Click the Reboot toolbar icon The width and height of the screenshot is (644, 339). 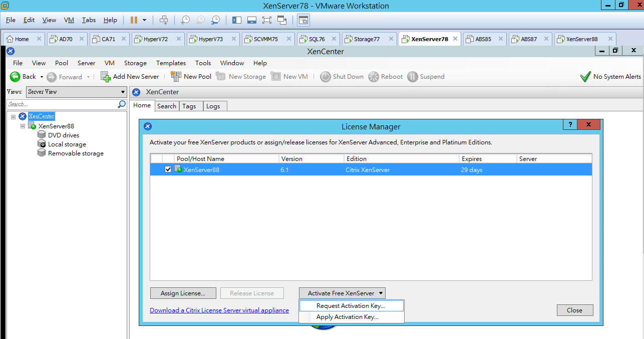[x=374, y=77]
